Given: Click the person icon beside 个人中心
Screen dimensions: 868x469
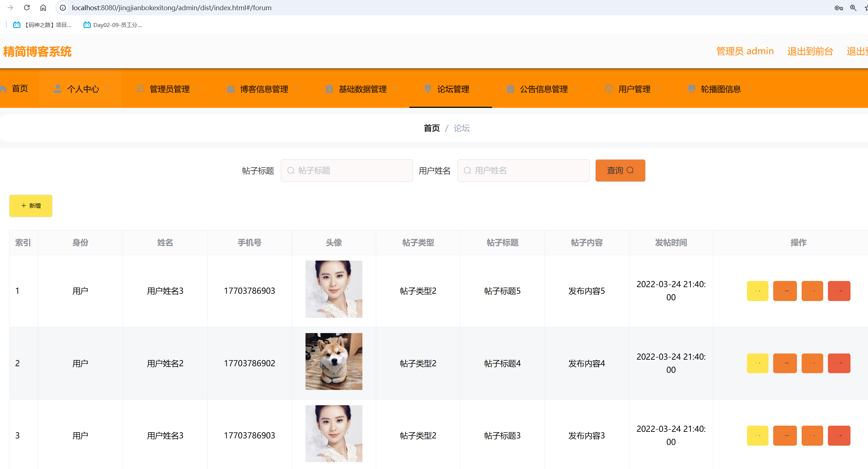Looking at the screenshot, I should (x=57, y=89).
